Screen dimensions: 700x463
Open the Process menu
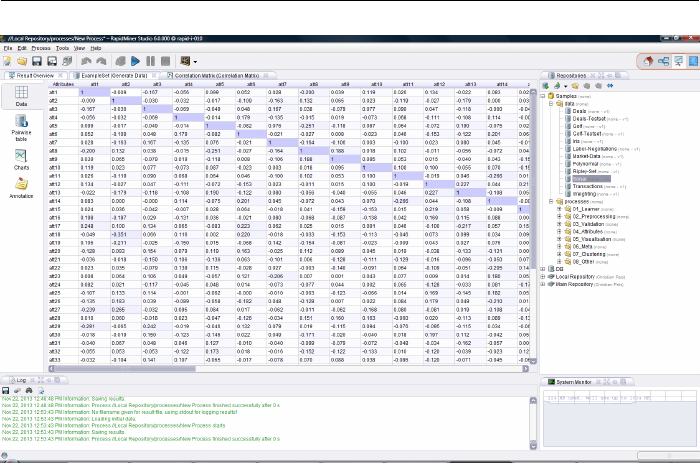coord(40,47)
